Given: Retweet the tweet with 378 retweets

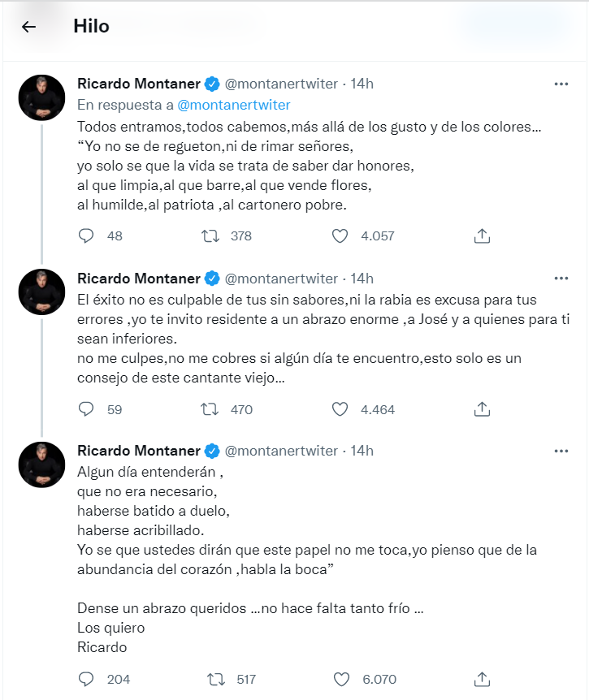Looking at the screenshot, I should click(x=210, y=235).
